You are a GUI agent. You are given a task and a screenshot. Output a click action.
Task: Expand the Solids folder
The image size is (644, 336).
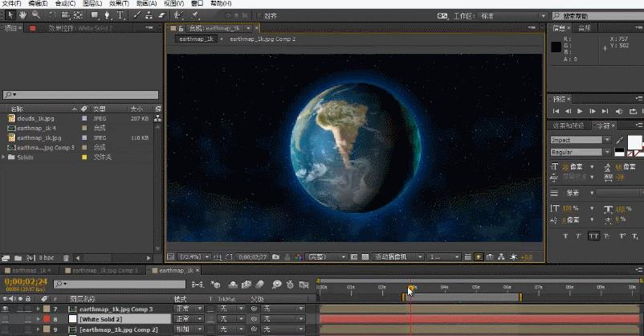(x=4, y=157)
